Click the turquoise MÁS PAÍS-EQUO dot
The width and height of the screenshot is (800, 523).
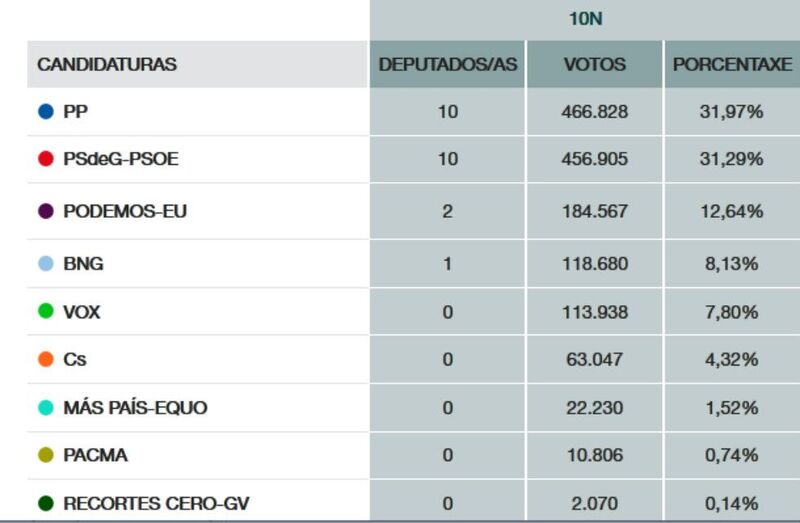click(45, 408)
